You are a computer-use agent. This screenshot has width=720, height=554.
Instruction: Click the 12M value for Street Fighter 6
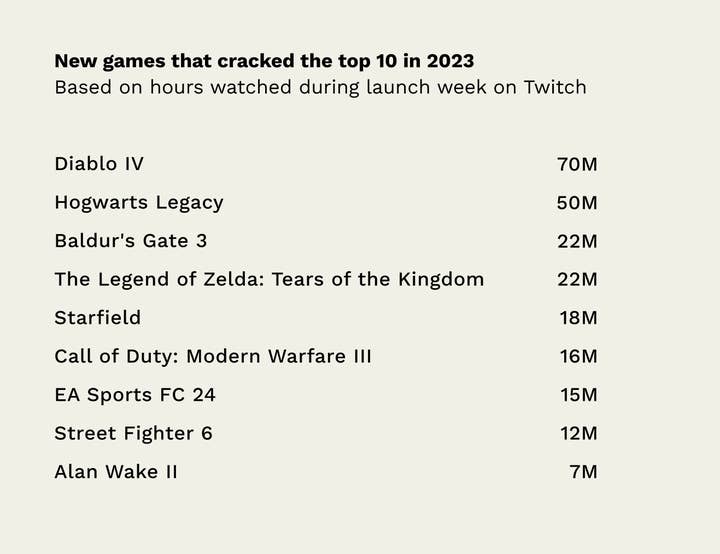click(x=578, y=433)
